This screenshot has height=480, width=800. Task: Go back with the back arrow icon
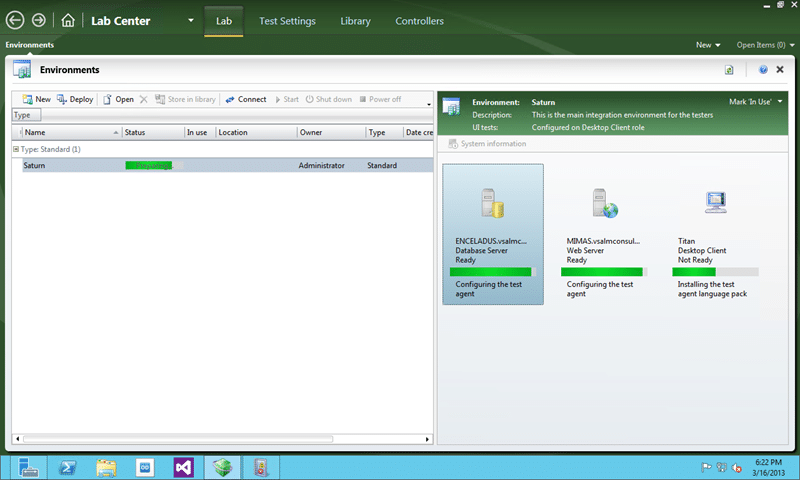[15, 20]
